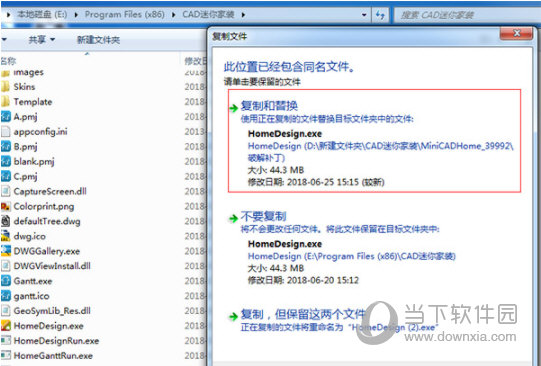Expand arrow after 本地磁盘 (E:) breadcrumb
Screen dimensions: 541x366
76,15
